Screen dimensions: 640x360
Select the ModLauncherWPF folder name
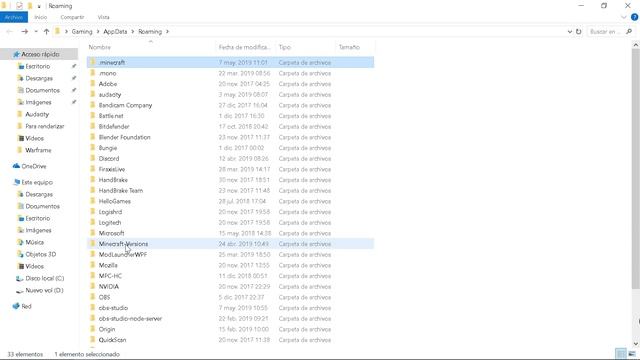tap(123, 254)
